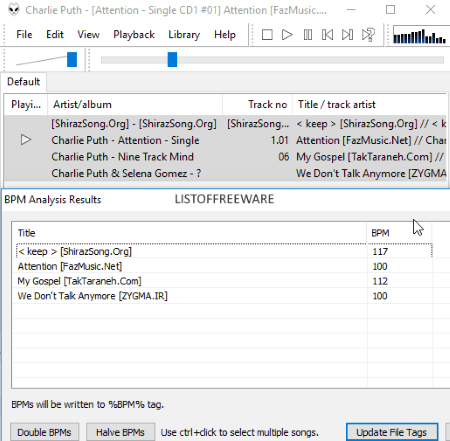Screen dimensions: 450x441
Task: Click the seek bar handle
Action: coord(172,60)
